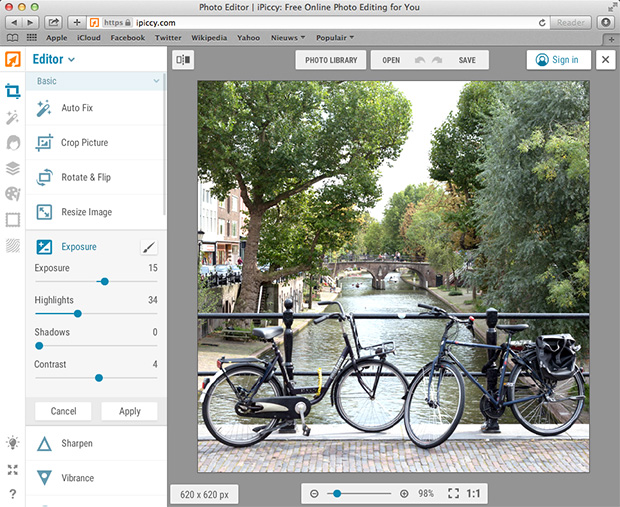
Task: Collapse the Basic section chevron
Action: click(x=156, y=81)
